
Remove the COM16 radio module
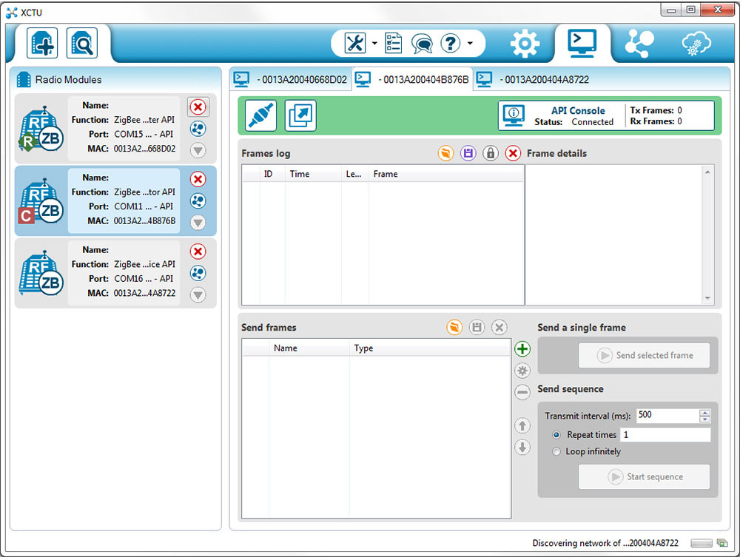[198, 252]
